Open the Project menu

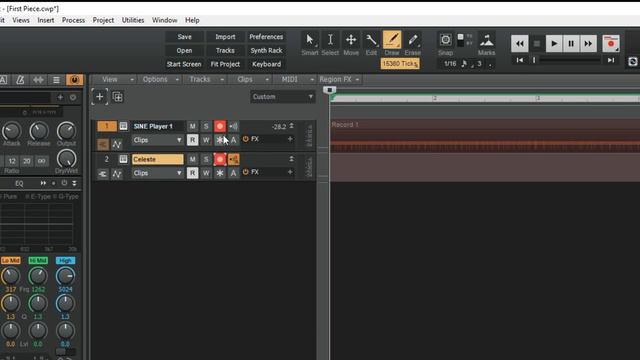click(103, 20)
